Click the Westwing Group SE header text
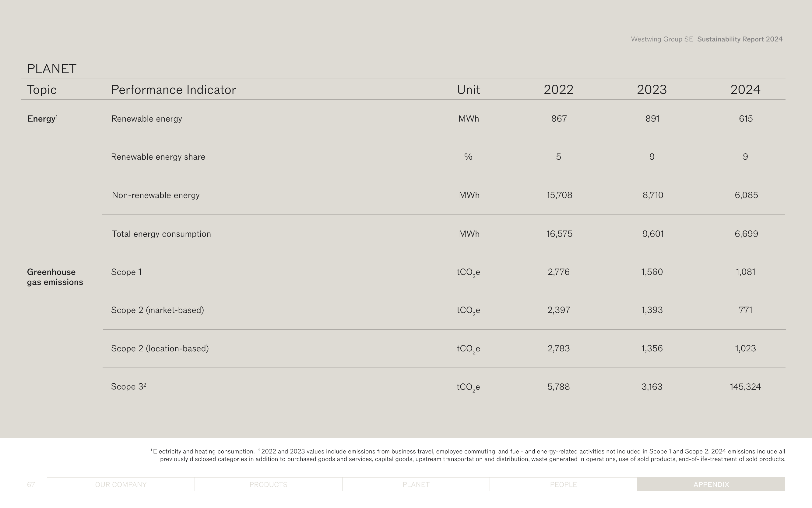The image size is (812, 508). point(662,39)
